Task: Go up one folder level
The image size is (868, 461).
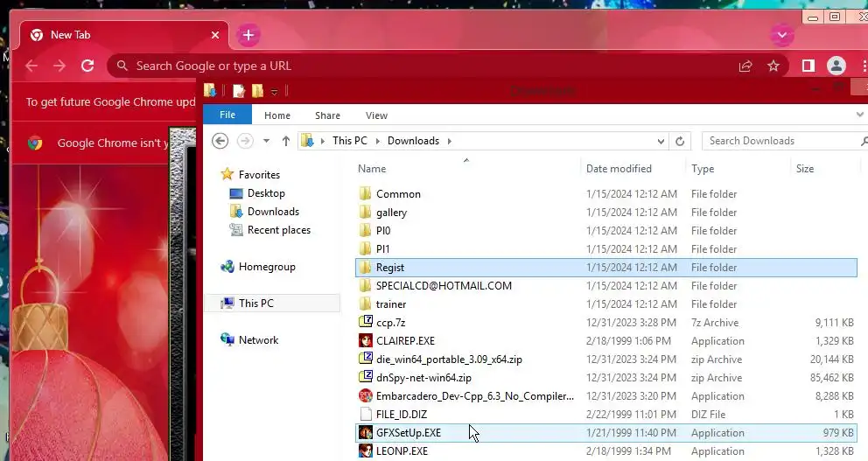Action: click(285, 141)
